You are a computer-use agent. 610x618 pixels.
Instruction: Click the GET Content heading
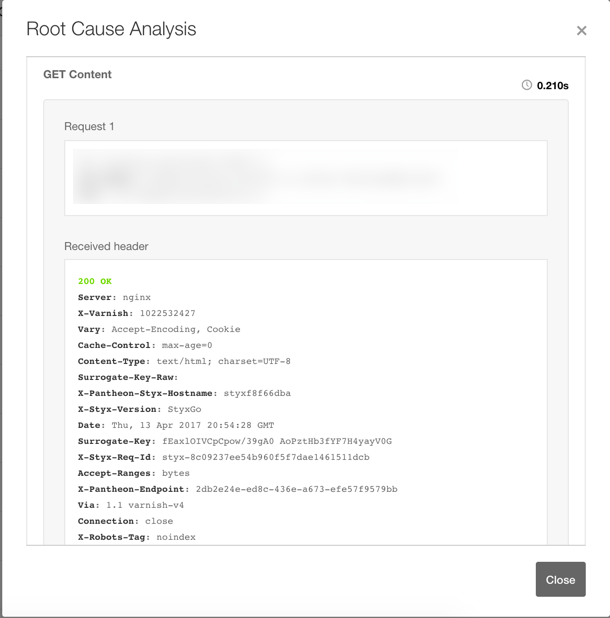[77, 74]
